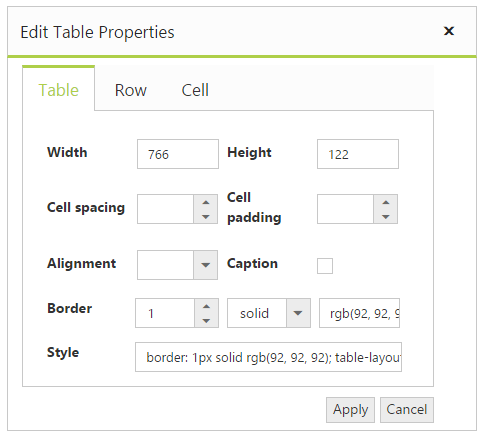Edit the Style text field
This screenshot has height=438, width=483.
268,357
